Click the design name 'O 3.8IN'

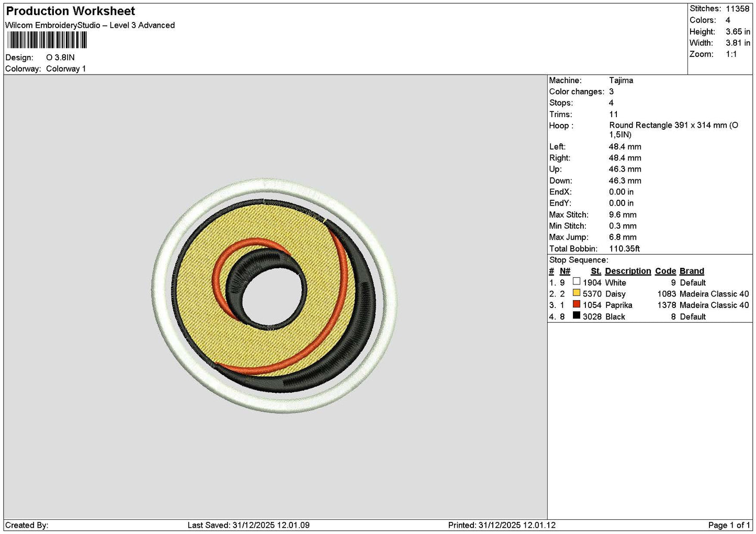[60, 58]
